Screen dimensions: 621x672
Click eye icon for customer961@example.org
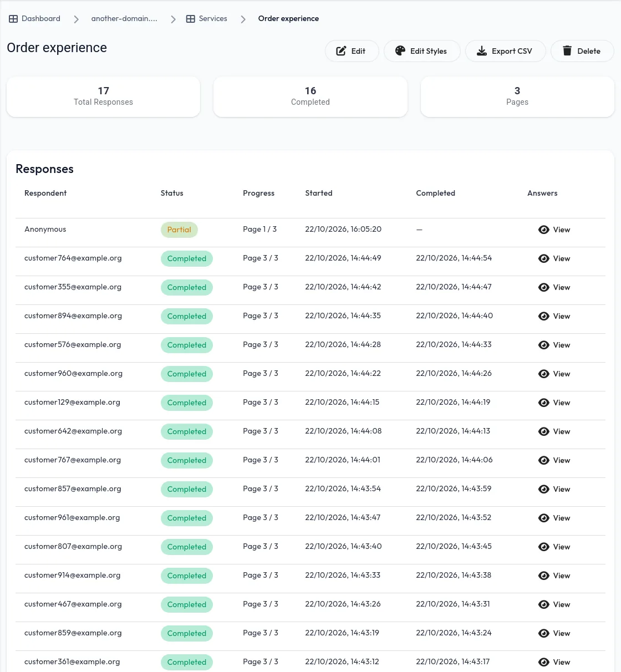[x=544, y=518]
